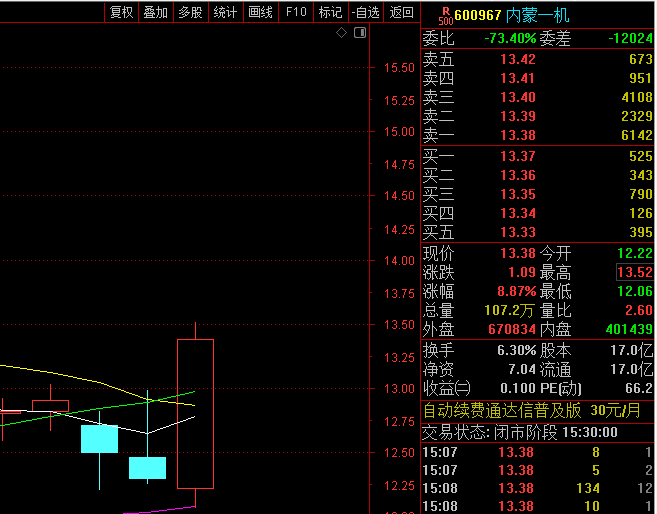Click 委比 value -73.40%
657x514 pixels.
510,39
